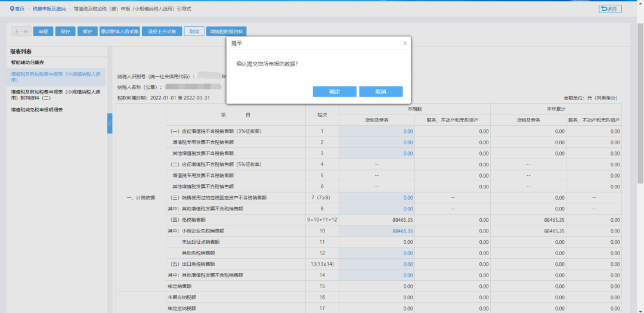Click the row 3 货物及劳务 本期数 input
This screenshot has width=644, height=313.
[x=377, y=154]
